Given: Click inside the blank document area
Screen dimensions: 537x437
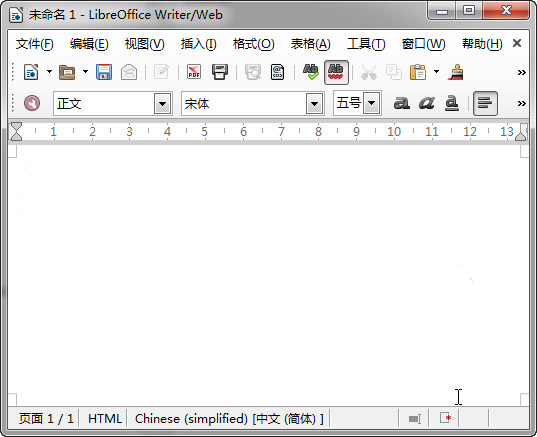Looking at the screenshot, I should click(268, 274).
